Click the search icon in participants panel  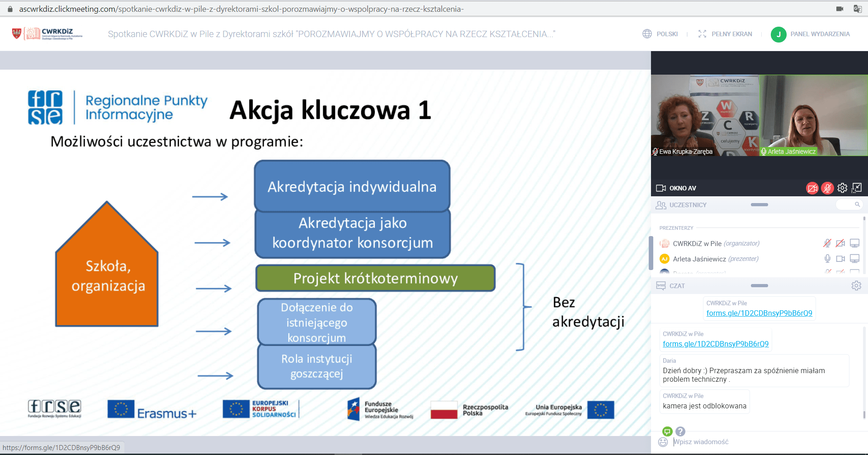[857, 205]
